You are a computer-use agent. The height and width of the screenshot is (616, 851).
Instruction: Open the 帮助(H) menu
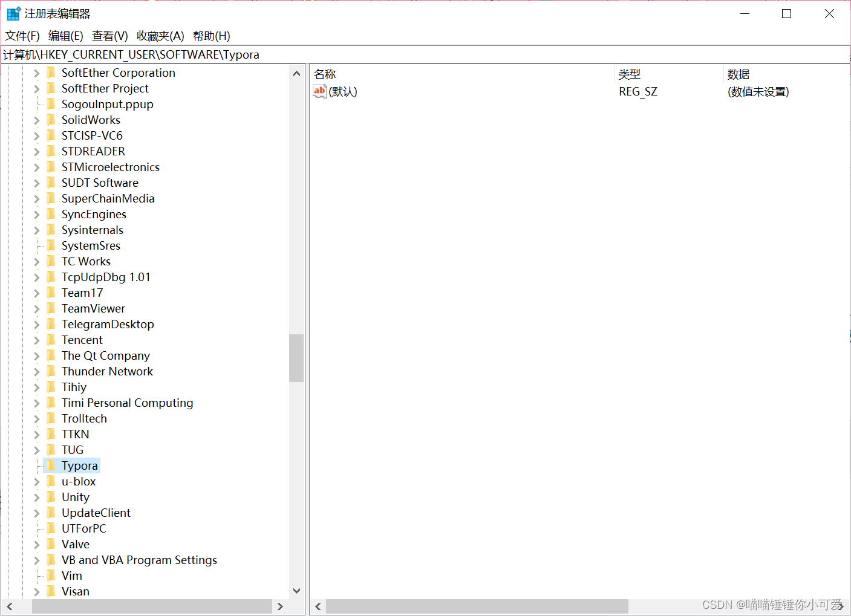[x=212, y=36]
